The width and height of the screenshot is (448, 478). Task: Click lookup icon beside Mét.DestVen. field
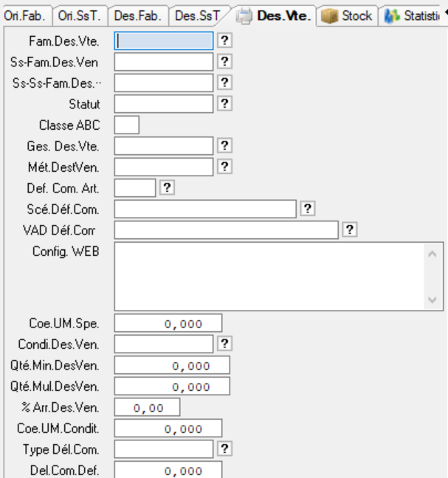pos(225,167)
